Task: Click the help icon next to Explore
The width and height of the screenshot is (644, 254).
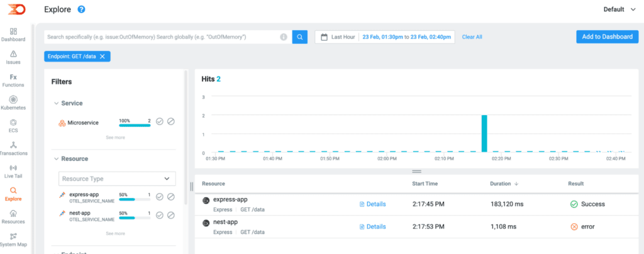Action: [81, 9]
